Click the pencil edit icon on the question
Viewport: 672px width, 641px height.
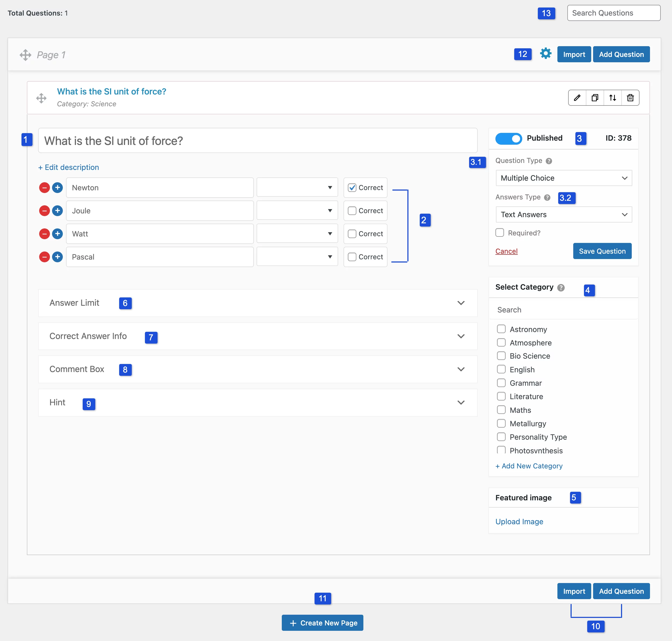(577, 98)
